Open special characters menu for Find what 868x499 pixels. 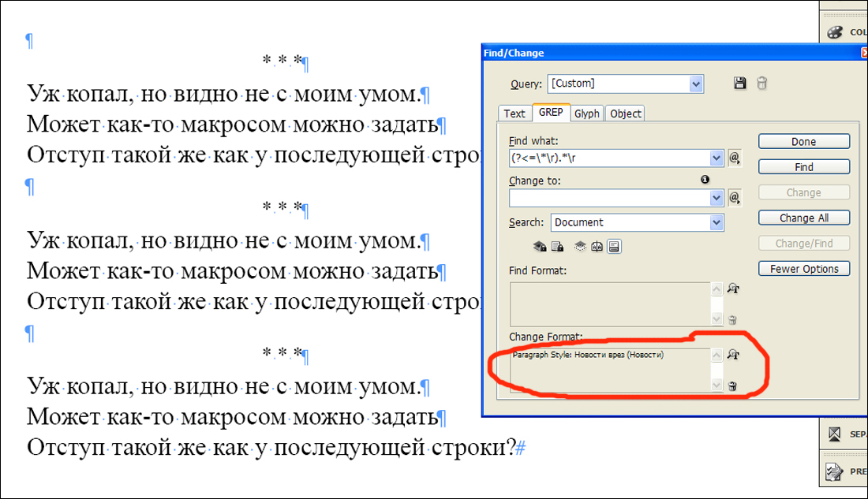[x=735, y=158]
